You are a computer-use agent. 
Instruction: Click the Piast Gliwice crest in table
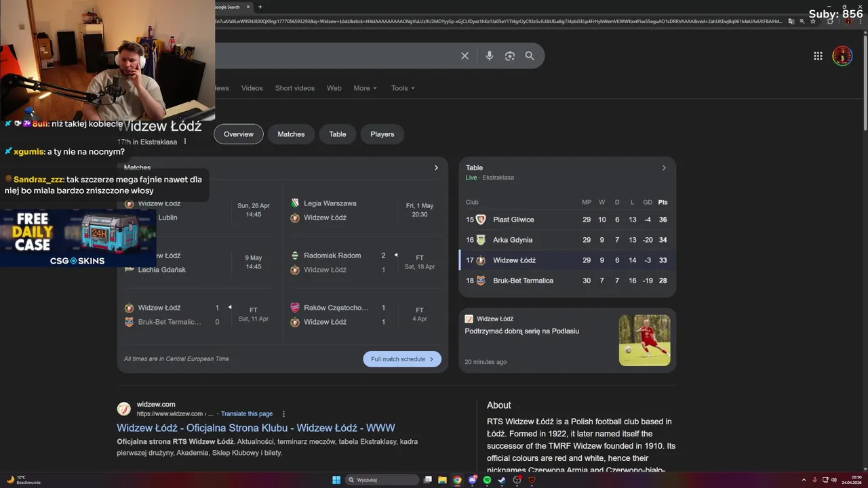481,220
